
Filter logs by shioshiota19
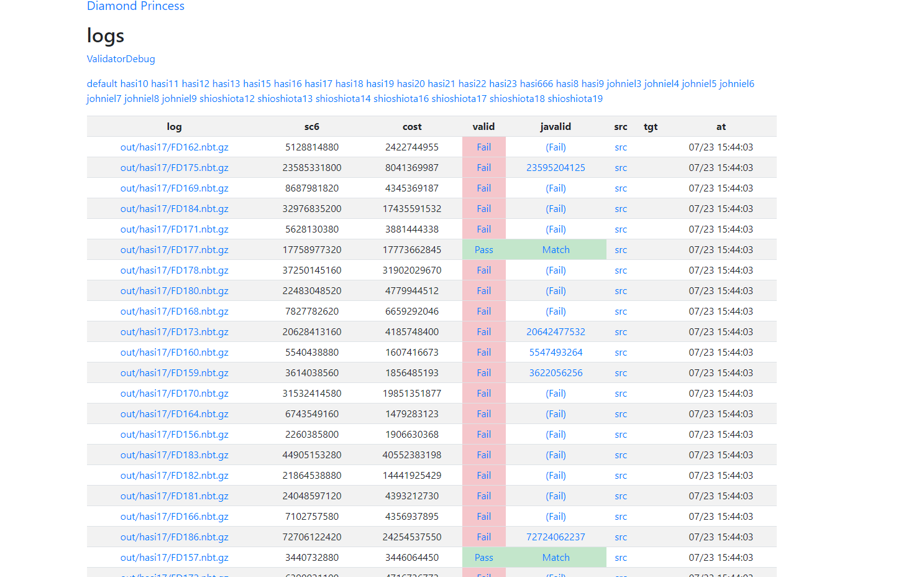pyautogui.click(x=575, y=99)
